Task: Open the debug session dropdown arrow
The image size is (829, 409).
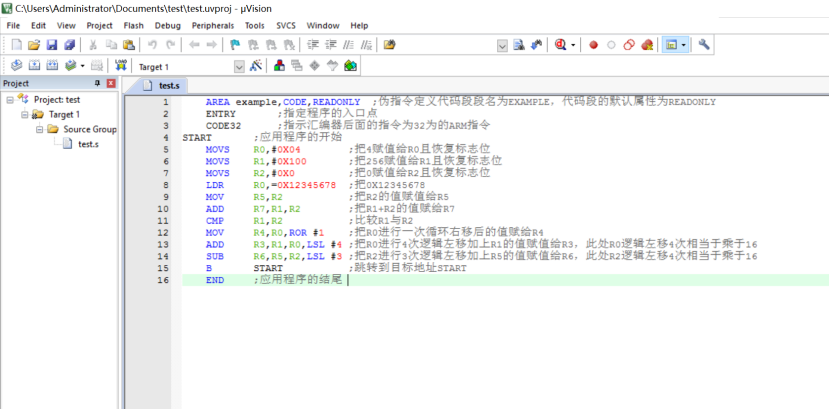Action: (x=573, y=46)
